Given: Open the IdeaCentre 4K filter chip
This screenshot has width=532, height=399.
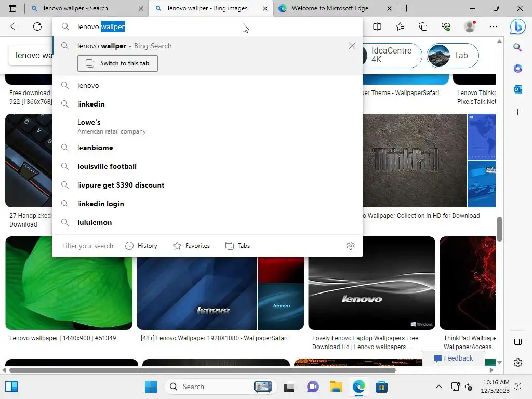Looking at the screenshot, I should (x=392, y=55).
